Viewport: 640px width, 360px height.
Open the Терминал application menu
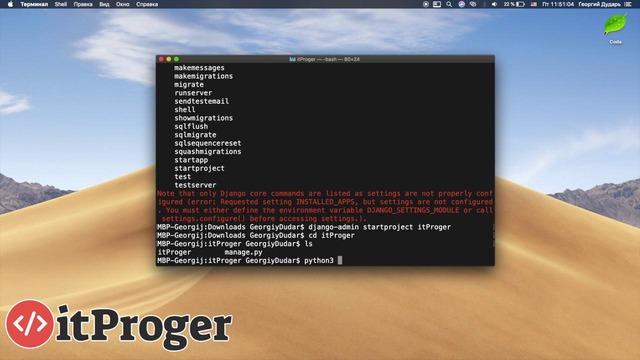pyautogui.click(x=34, y=4)
